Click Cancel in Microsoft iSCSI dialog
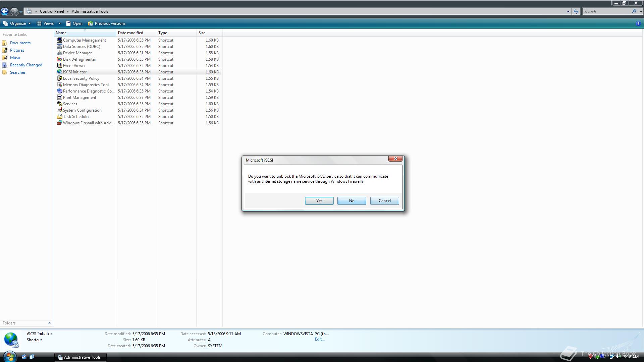The width and height of the screenshot is (644, 362). click(384, 201)
